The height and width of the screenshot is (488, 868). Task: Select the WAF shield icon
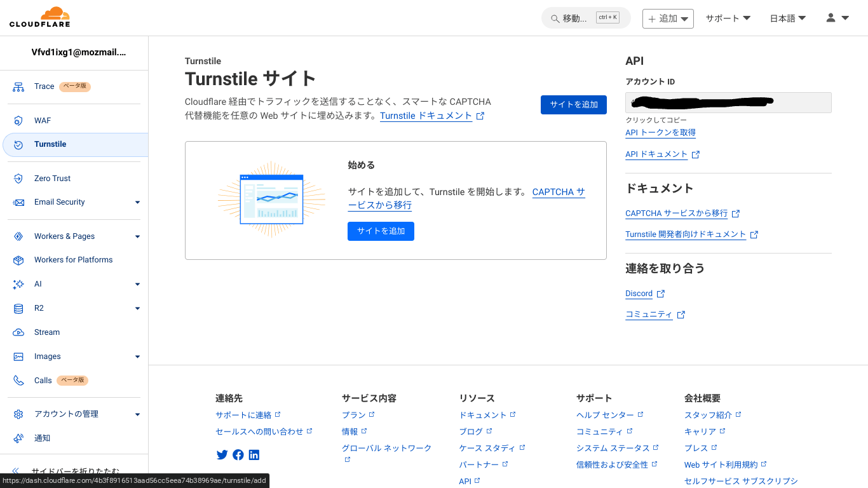[18, 121]
